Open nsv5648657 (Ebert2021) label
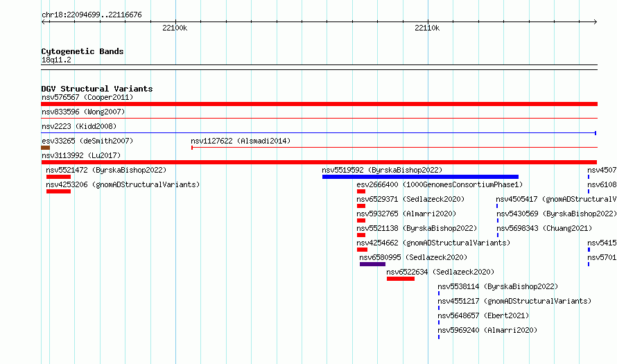 [x=483, y=315]
